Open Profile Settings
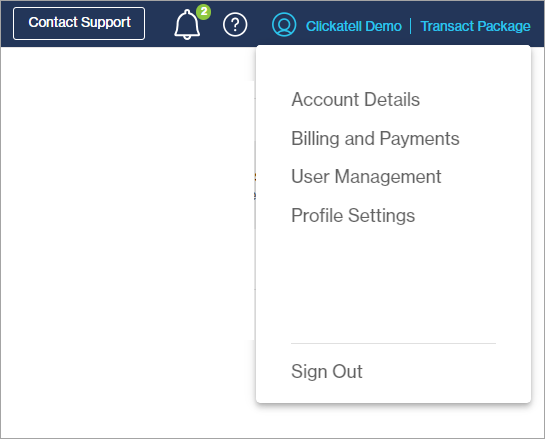This screenshot has width=545, height=439. 353,216
